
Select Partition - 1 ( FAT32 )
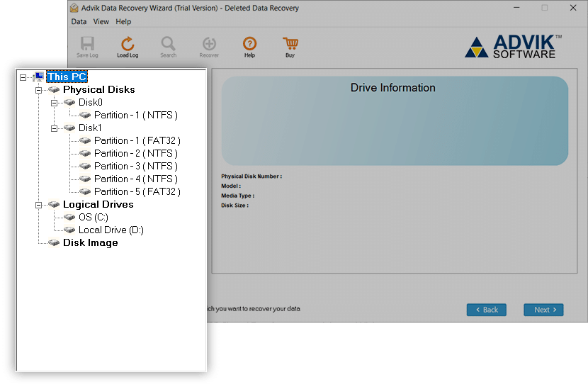tap(137, 141)
